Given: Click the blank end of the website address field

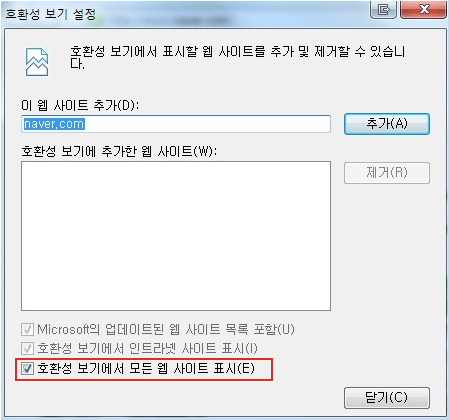Looking at the screenshot, I should point(207,124).
